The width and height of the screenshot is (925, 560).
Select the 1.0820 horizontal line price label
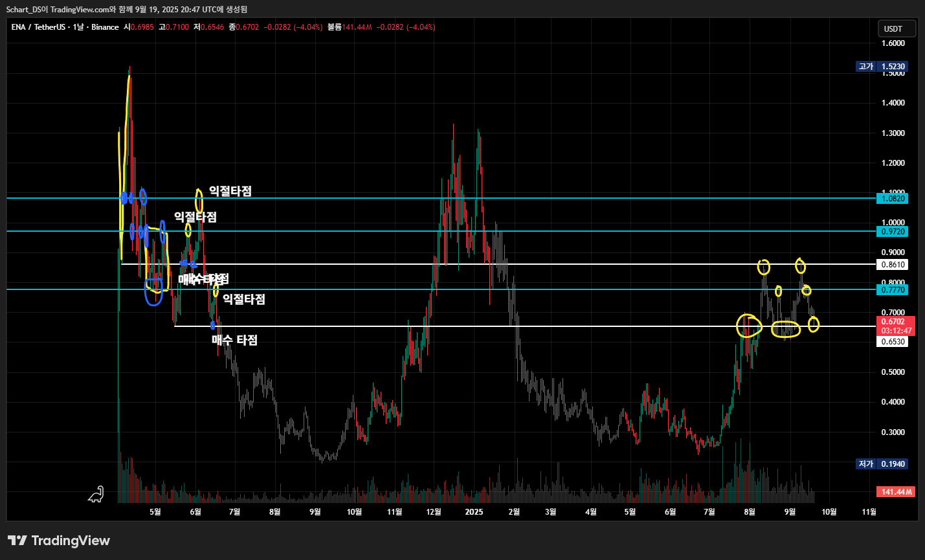pyautogui.click(x=893, y=199)
